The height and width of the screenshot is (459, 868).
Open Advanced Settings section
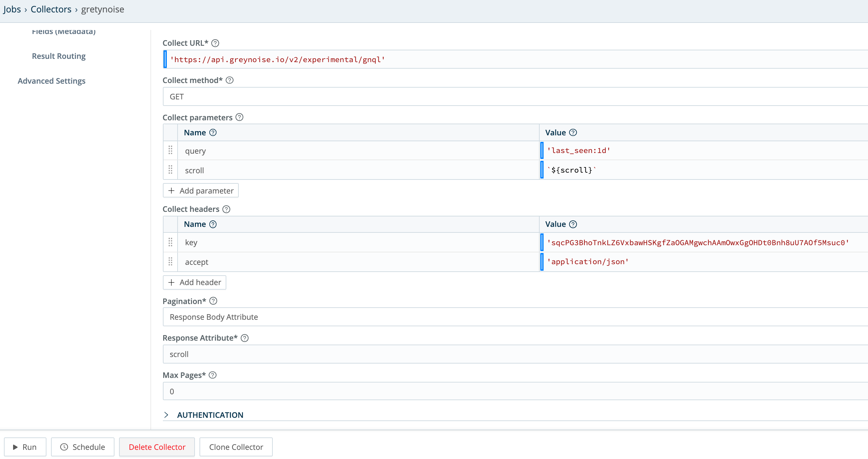pyautogui.click(x=52, y=81)
